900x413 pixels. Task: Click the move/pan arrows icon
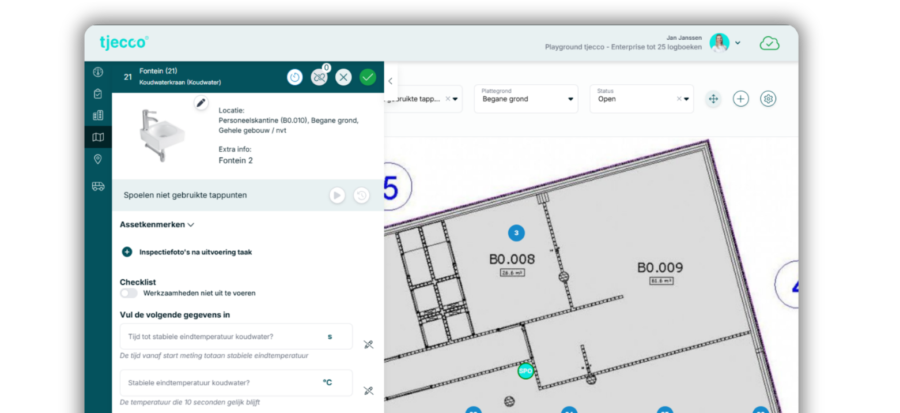pyautogui.click(x=713, y=99)
